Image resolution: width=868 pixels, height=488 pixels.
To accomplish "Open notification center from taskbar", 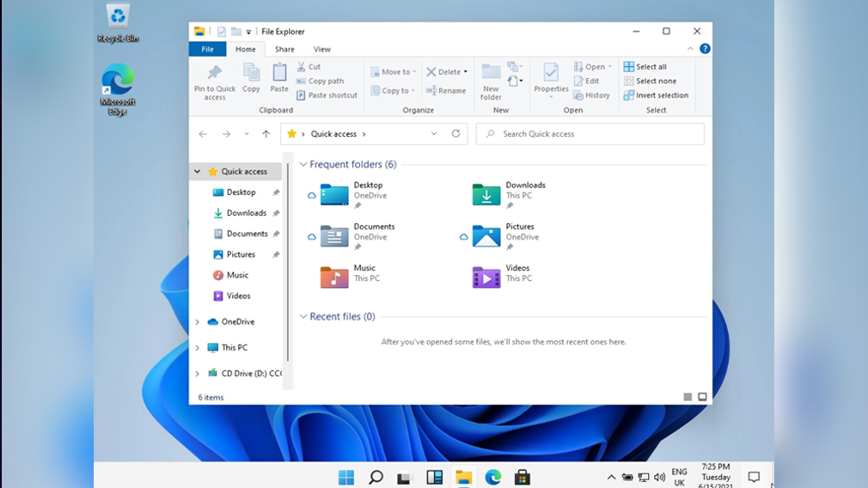I will 754,477.
